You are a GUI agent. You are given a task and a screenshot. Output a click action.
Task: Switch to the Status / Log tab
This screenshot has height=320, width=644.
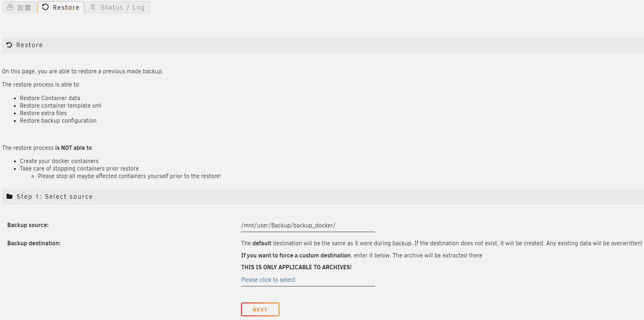[118, 8]
